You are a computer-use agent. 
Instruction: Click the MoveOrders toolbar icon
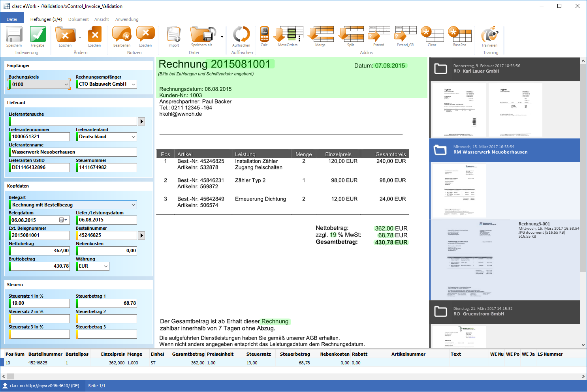coord(288,35)
